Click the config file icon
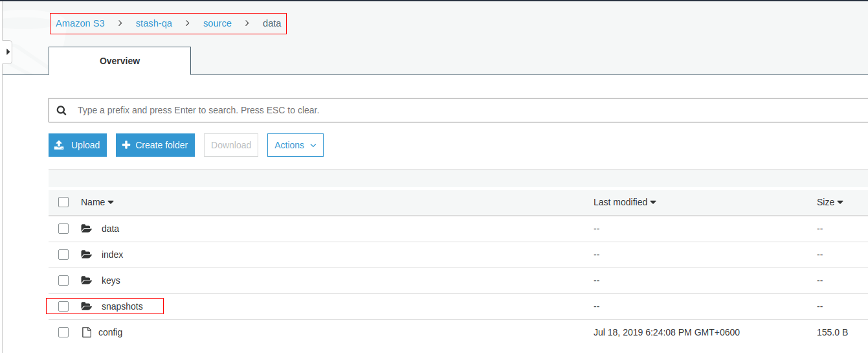868x353 pixels. [86, 332]
